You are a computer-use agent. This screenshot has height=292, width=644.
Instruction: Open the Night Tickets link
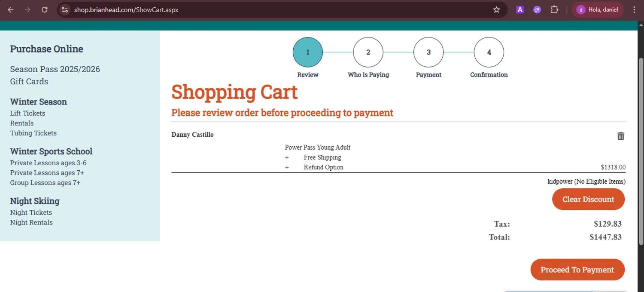tap(31, 212)
